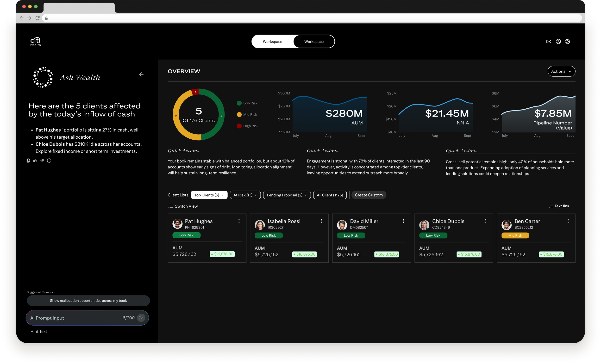Click the Create Custom button
Screen dimensions: 601x364
[x=369, y=195]
